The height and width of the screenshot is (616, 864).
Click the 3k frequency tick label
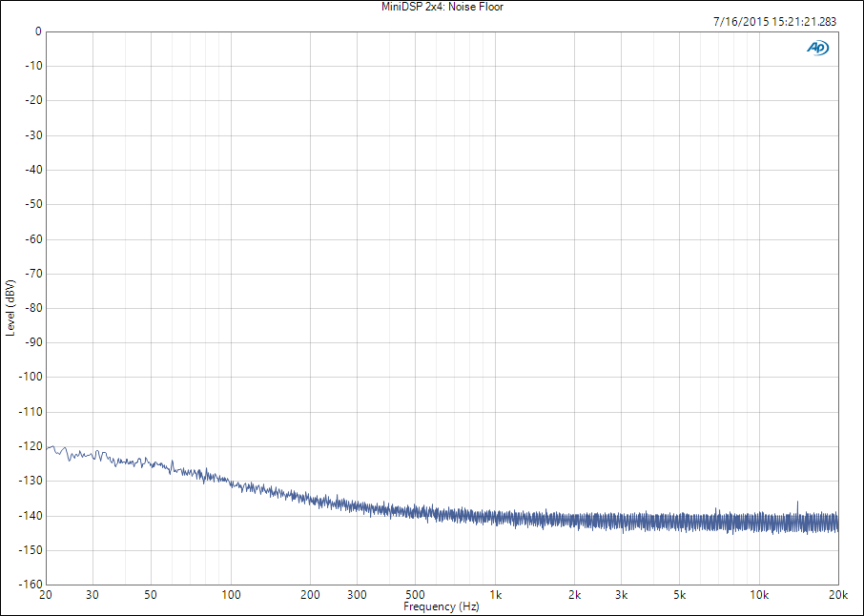click(x=622, y=595)
